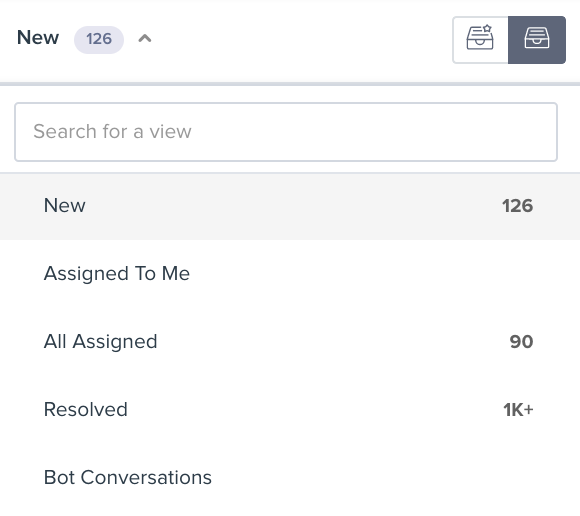
Task: Click empty space in the Assigned To Me row
Action: click(x=370, y=274)
